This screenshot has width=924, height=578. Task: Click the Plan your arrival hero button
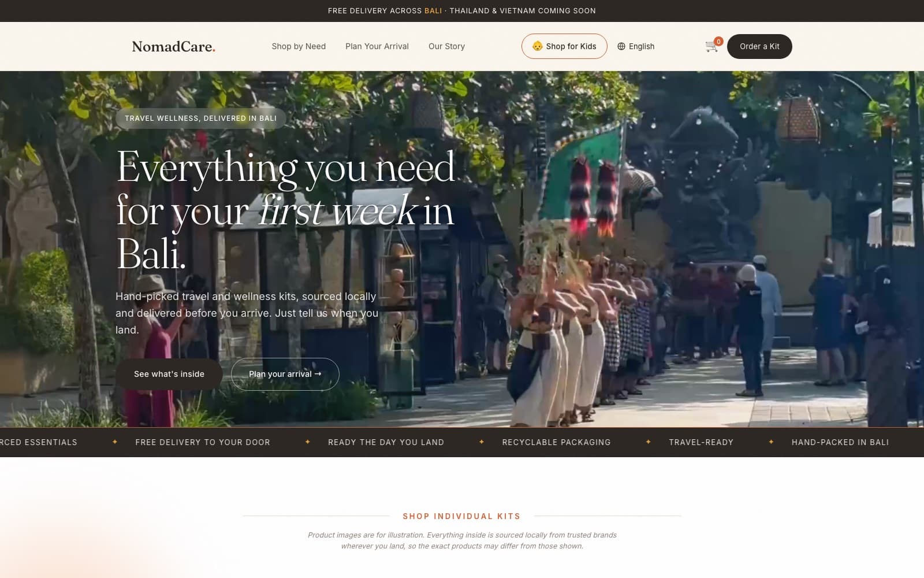[285, 374]
